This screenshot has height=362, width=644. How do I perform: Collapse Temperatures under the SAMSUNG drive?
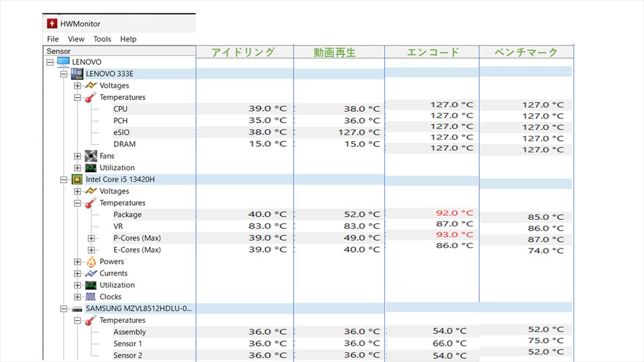coord(78,321)
